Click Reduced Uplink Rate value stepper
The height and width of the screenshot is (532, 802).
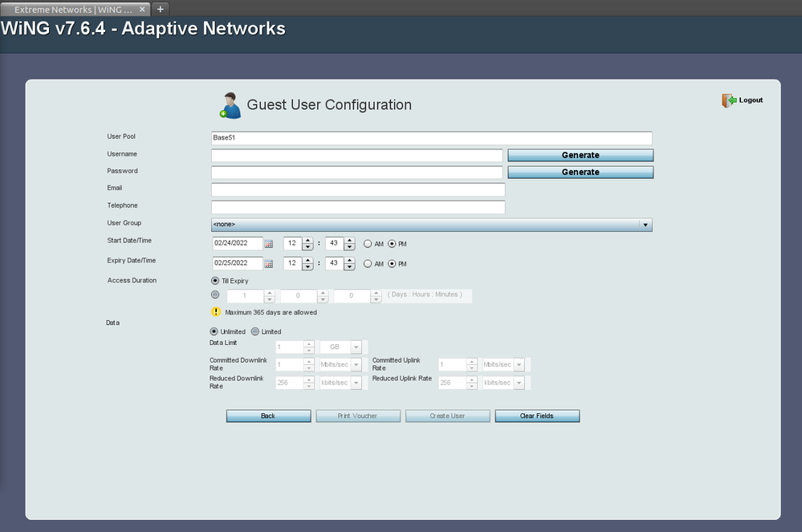pos(471,382)
